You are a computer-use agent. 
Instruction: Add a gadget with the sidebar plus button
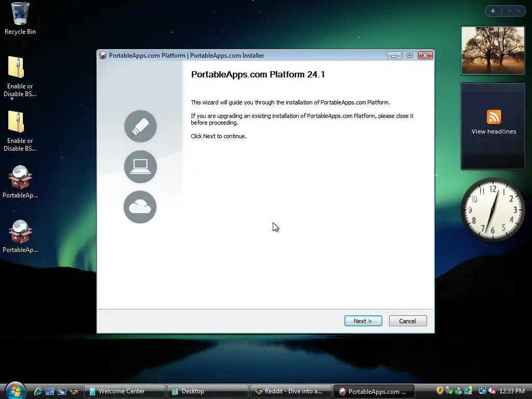click(493, 11)
